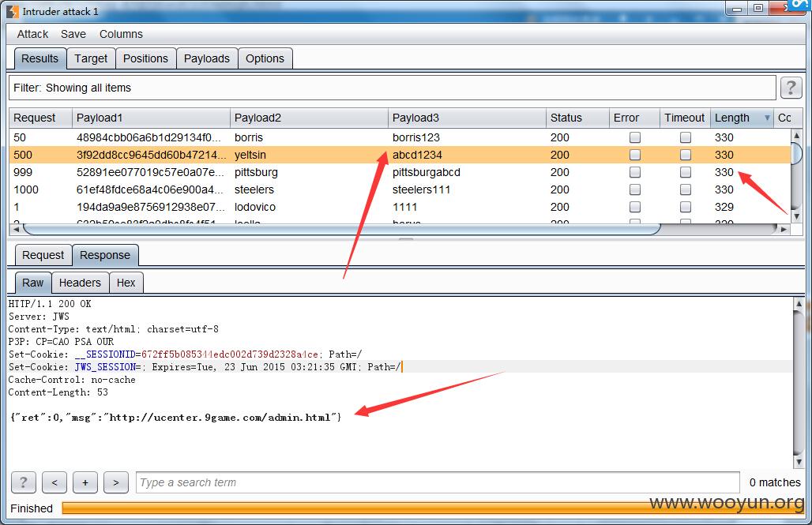Click the Filter: Showing all items bar
This screenshot has height=525, width=812.
pyautogui.click(x=392, y=88)
